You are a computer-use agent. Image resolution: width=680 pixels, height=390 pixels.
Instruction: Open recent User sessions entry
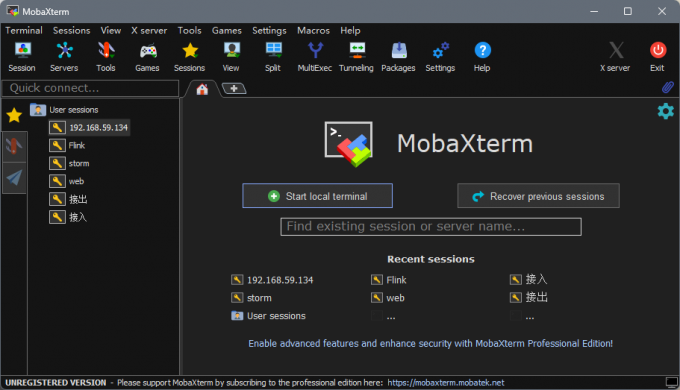tap(268, 316)
